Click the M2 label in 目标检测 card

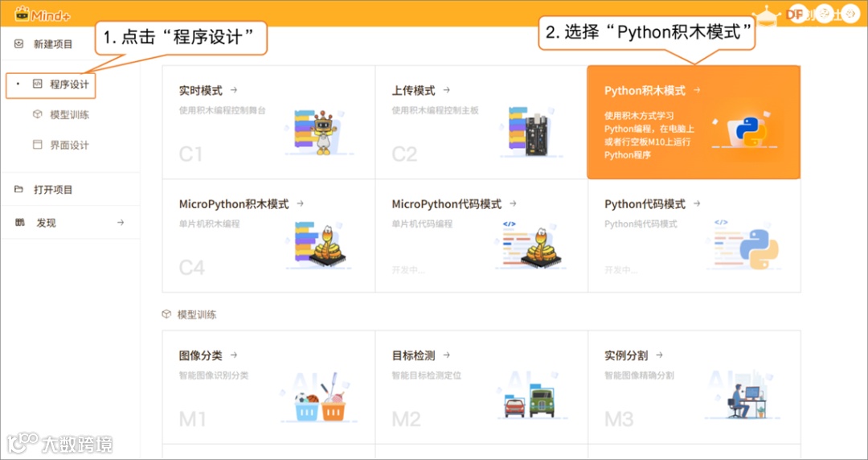(407, 420)
